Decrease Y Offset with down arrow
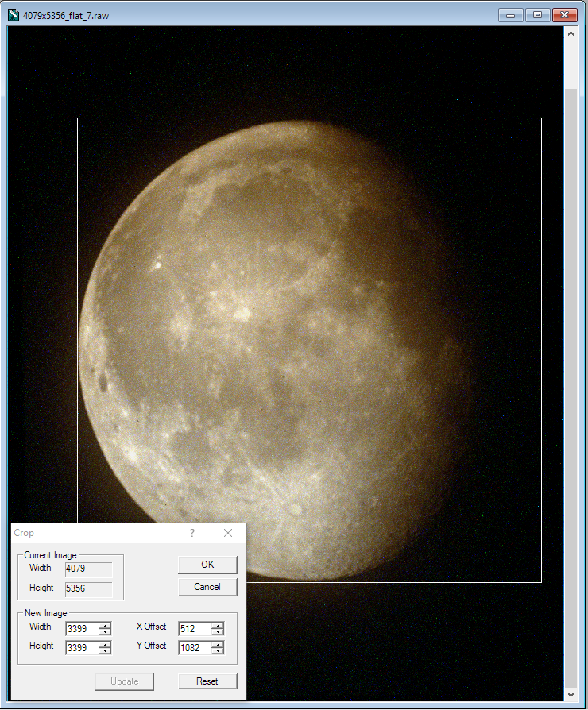This screenshot has height=710, width=588. click(218, 650)
